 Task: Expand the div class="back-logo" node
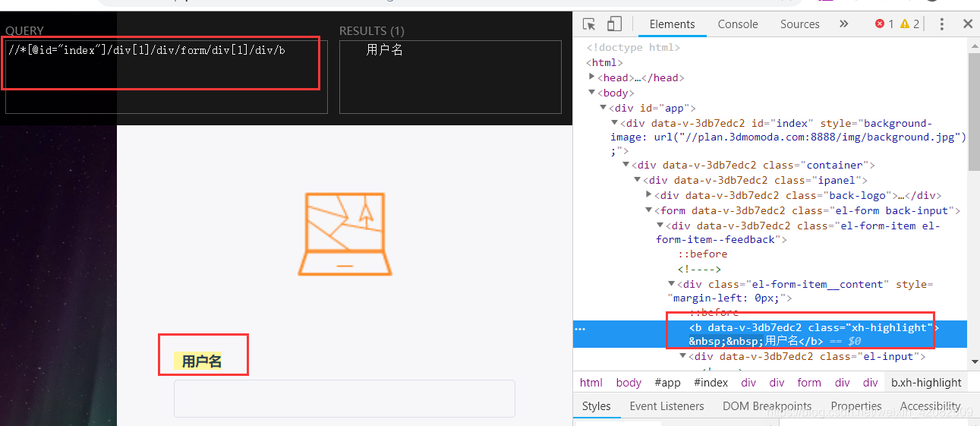(649, 195)
